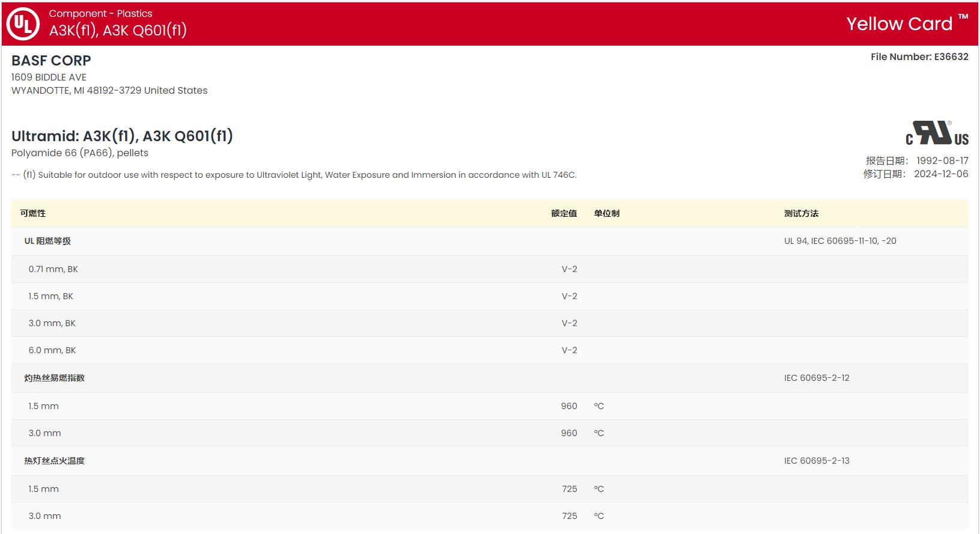Click the 'Ultramid: A3K(f1), A3K Q601(f1)' heading
This screenshot has width=980, height=534.
[122, 136]
